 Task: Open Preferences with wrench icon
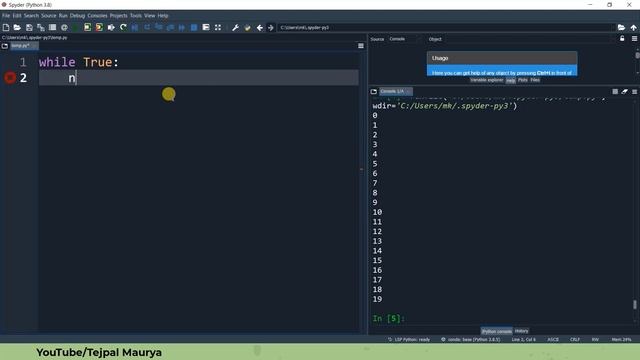pos(236,27)
